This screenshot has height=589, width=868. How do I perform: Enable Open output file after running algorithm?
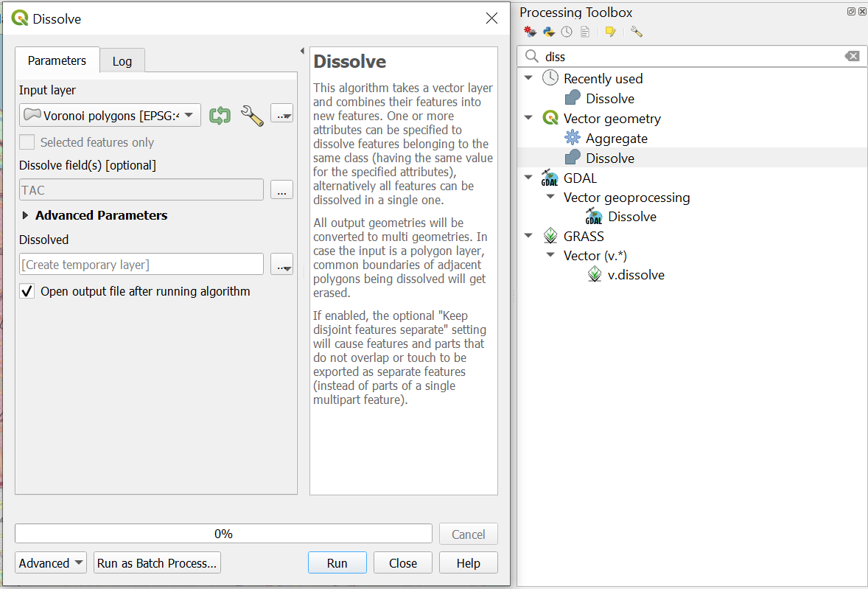[x=27, y=290]
